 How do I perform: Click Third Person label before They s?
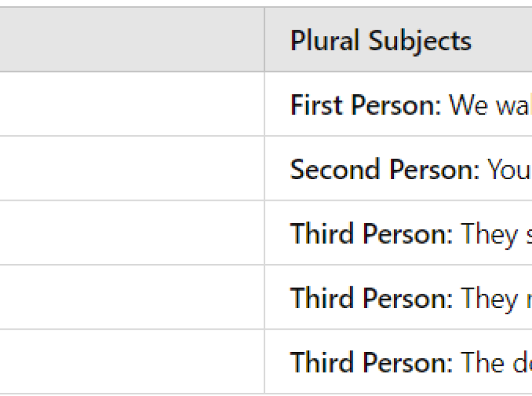(x=372, y=234)
